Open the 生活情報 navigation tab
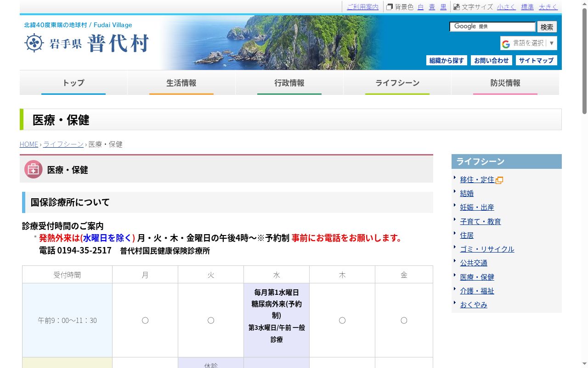Viewport: 588px width, 368px height. pyautogui.click(x=181, y=83)
